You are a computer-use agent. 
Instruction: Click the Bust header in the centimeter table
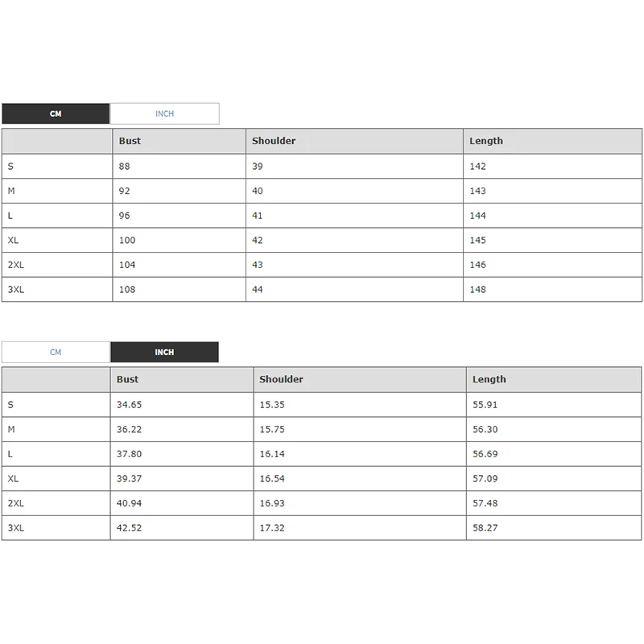click(130, 141)
